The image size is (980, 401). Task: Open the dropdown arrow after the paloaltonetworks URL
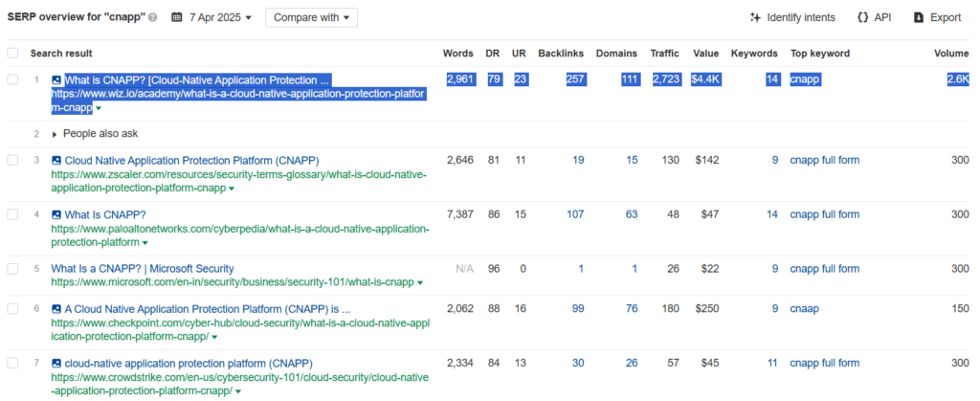click(145, 243)
